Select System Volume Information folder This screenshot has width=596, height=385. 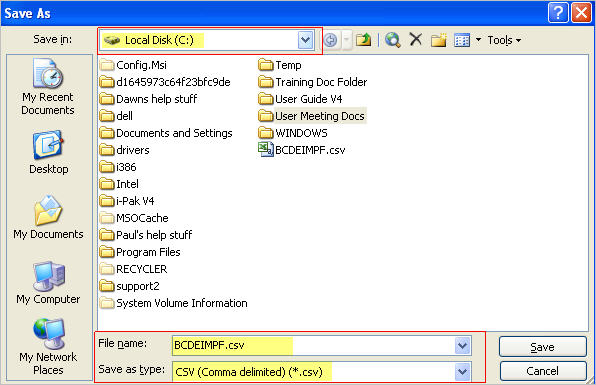point(174,303)
